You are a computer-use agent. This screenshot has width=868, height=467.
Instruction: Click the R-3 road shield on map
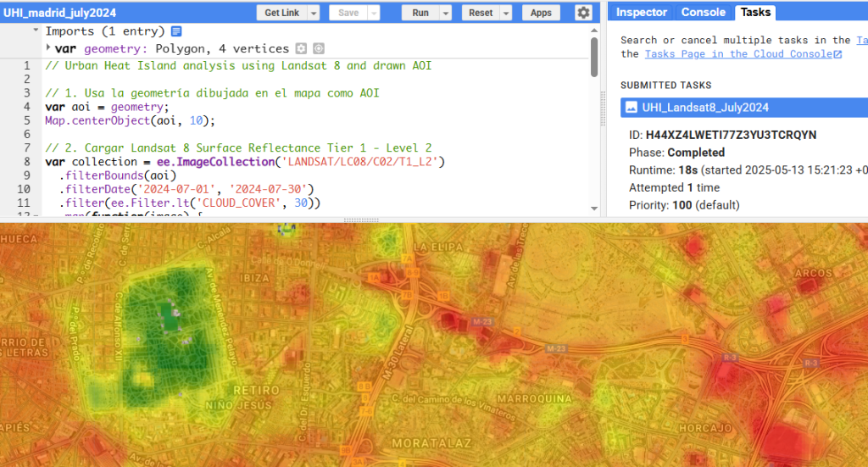(810, 363)
